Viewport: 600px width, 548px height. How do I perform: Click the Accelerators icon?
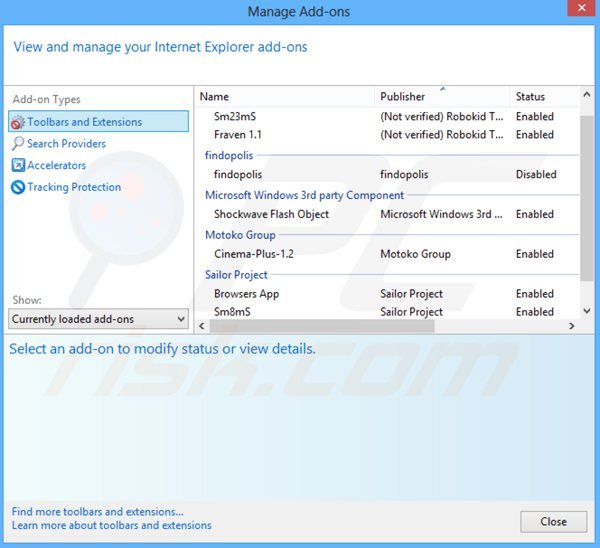pyautogui.click(x=17, y=166)
